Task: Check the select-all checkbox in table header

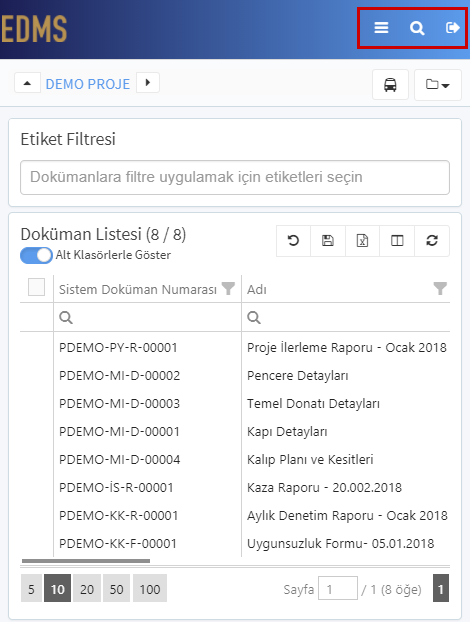Action: pyautogui.click(x=36, y=287)
